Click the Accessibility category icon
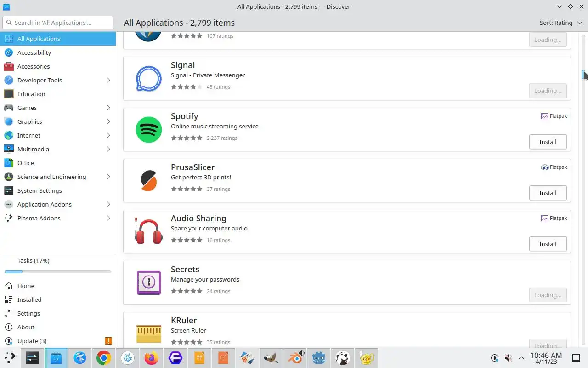Screen dimensions: 588x368 click(9, 52)
